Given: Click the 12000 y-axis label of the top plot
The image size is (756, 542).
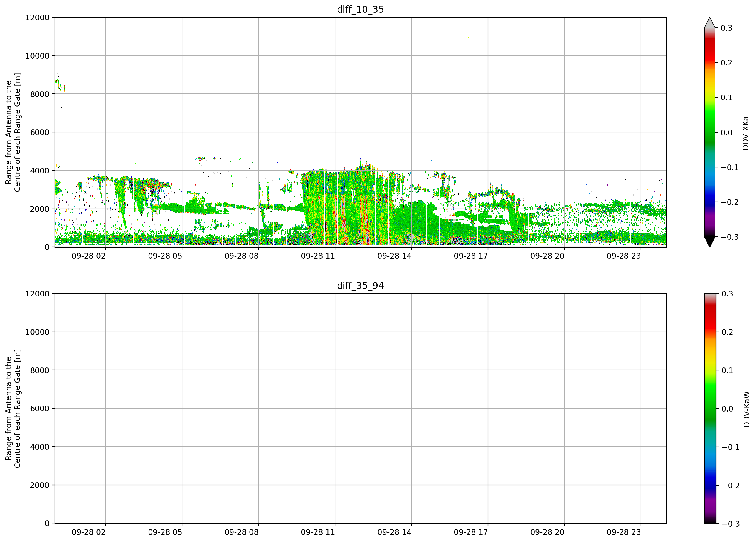Looking at the screenshot, I should tap(37, 17).
